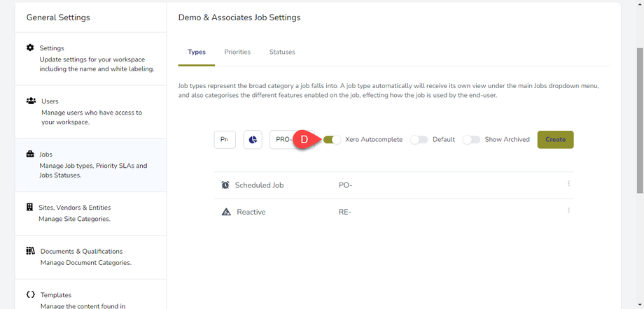644x309 pixels.
Task: Click the Jobs briefcase icon
Action: tap(30, 154)
